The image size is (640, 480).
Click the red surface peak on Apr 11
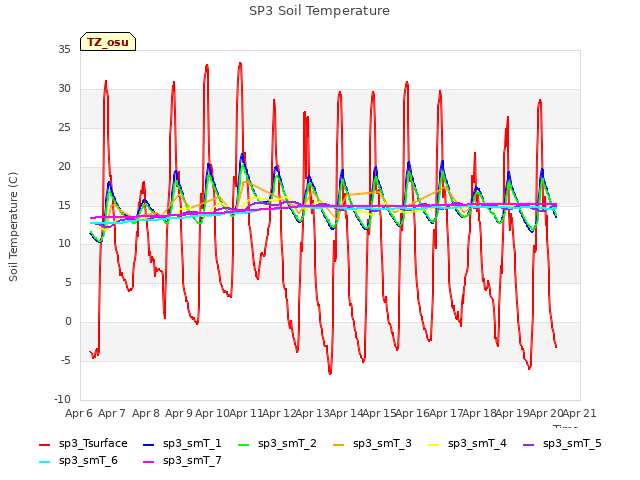(x=240, y=63)
